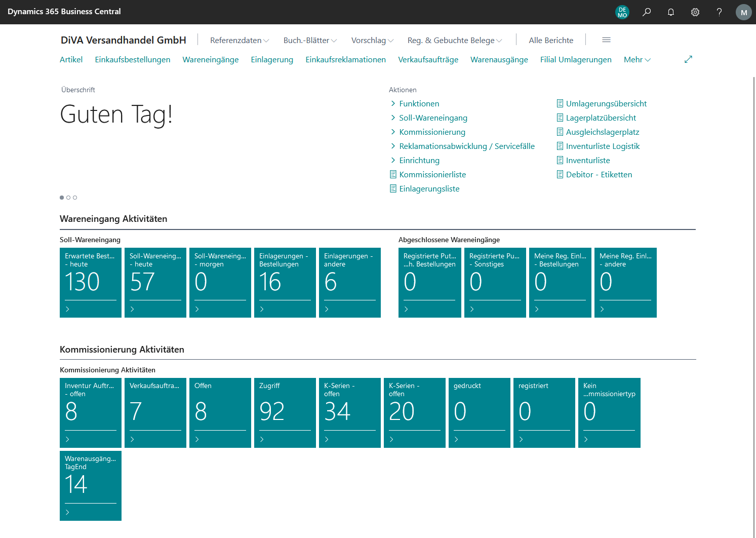This screenshot has height=538, width=756.
Task: Click the vertical page scrollbar
Action: [x=754, y=307]
